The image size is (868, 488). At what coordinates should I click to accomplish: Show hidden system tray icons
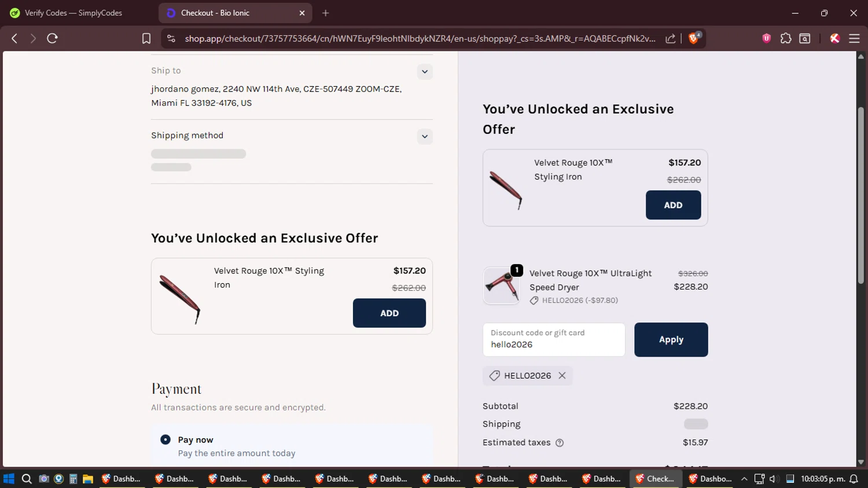pyautogui.click(x=744, y=479)
